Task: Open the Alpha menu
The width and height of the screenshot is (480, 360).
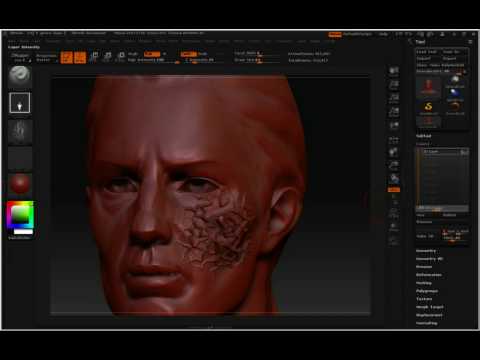Action: click(11, 41)
